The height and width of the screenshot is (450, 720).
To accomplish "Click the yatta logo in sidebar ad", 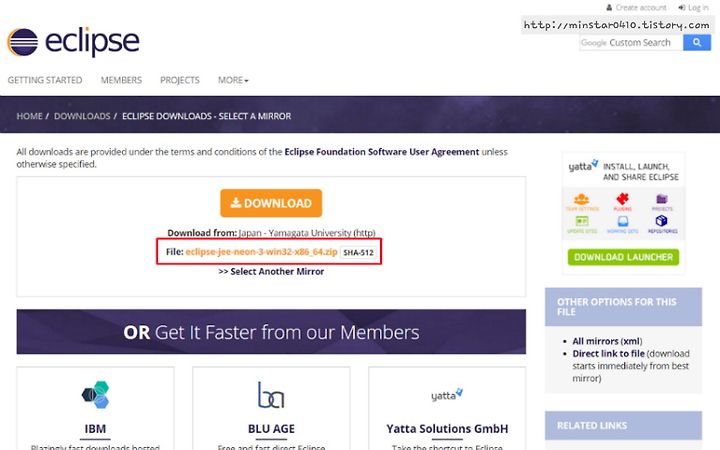I will pos(583,165).
